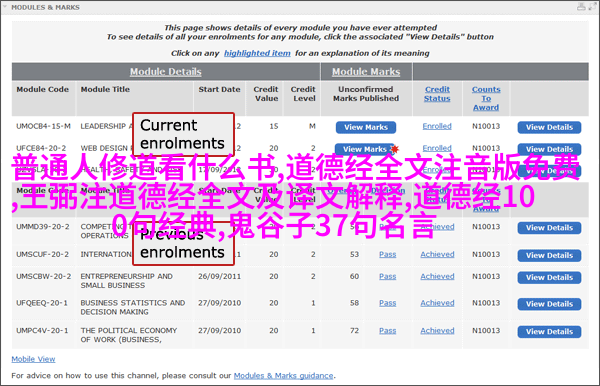
Task: Open the 'highlighted item' explanation link
Action: [x=257, y=53]
